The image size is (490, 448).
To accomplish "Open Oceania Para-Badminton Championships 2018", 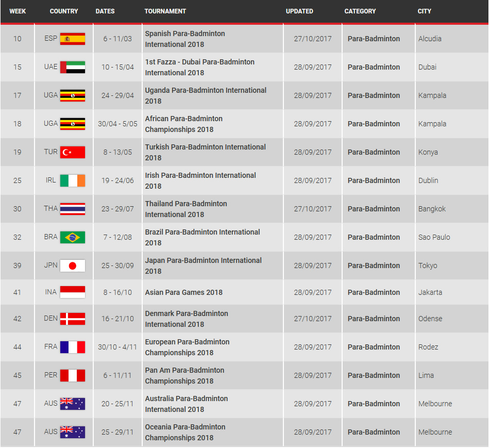I will point(185,432).
